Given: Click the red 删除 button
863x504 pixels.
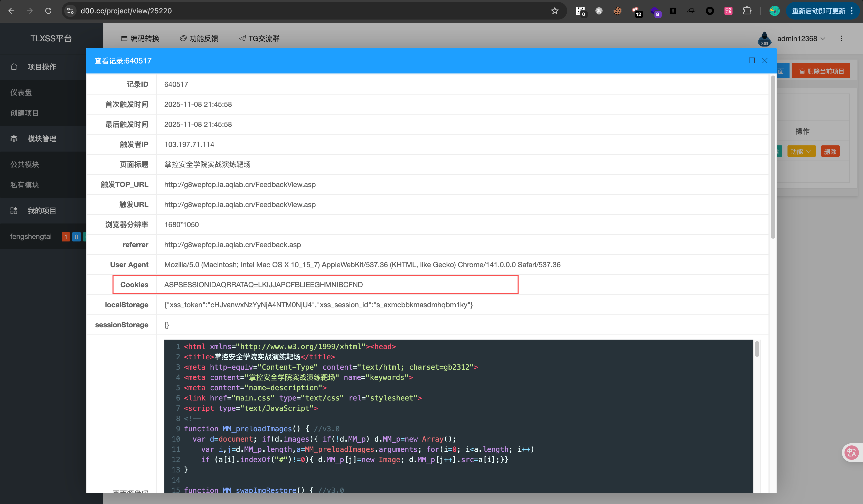Looking at the screenshot, I should 830,151.
